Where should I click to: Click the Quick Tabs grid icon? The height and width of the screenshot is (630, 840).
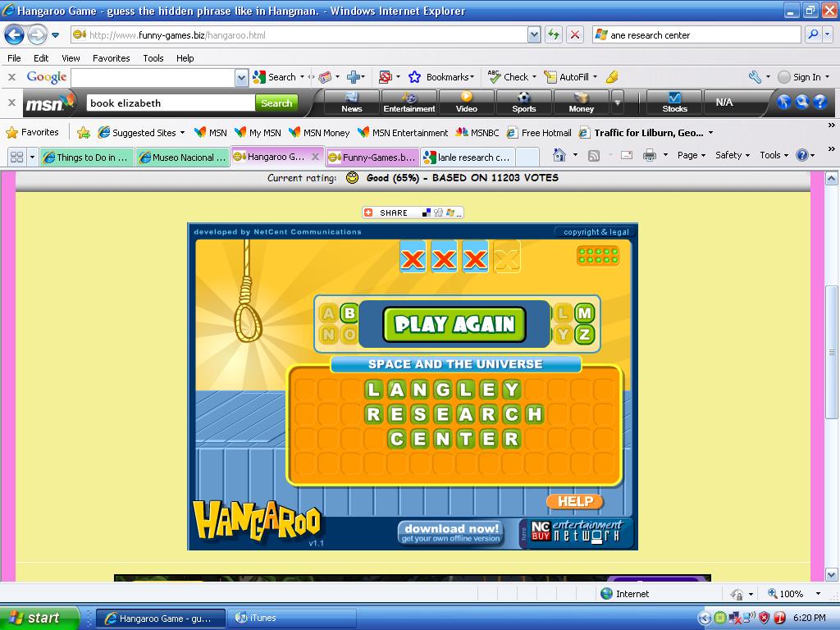coord(16,157)
